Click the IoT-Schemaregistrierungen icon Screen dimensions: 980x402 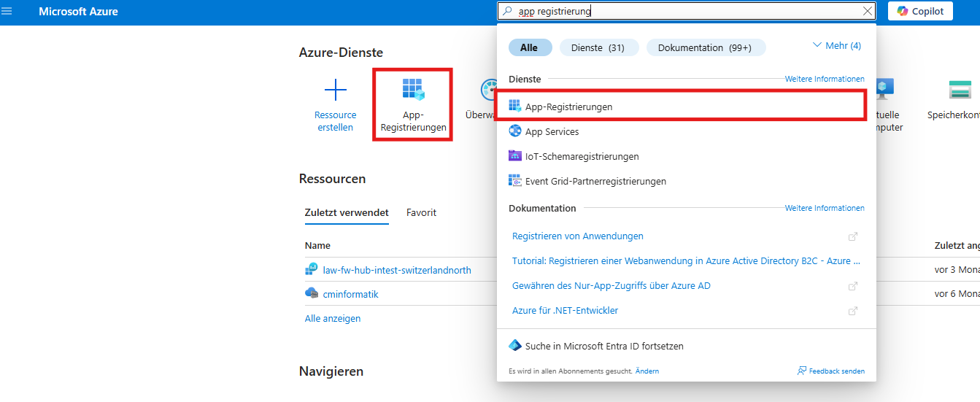coord(515,156)
